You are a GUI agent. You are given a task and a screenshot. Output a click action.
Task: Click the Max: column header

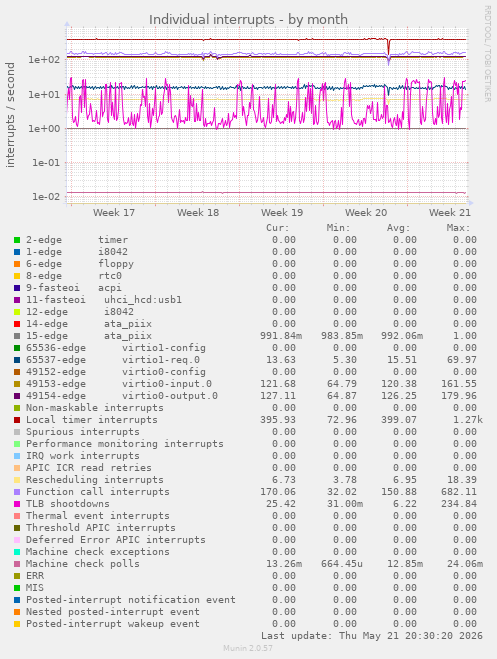click(x=458, y=228)
